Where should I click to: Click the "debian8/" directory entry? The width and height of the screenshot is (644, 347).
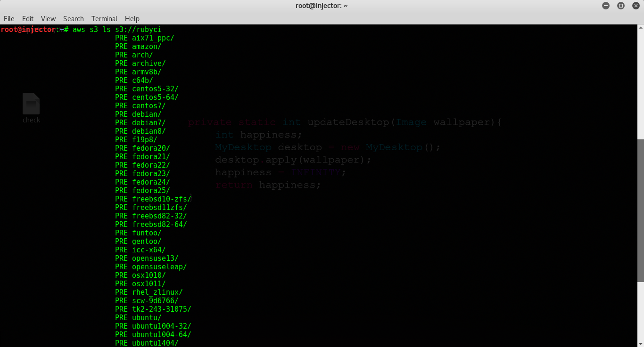pos(149,131)
